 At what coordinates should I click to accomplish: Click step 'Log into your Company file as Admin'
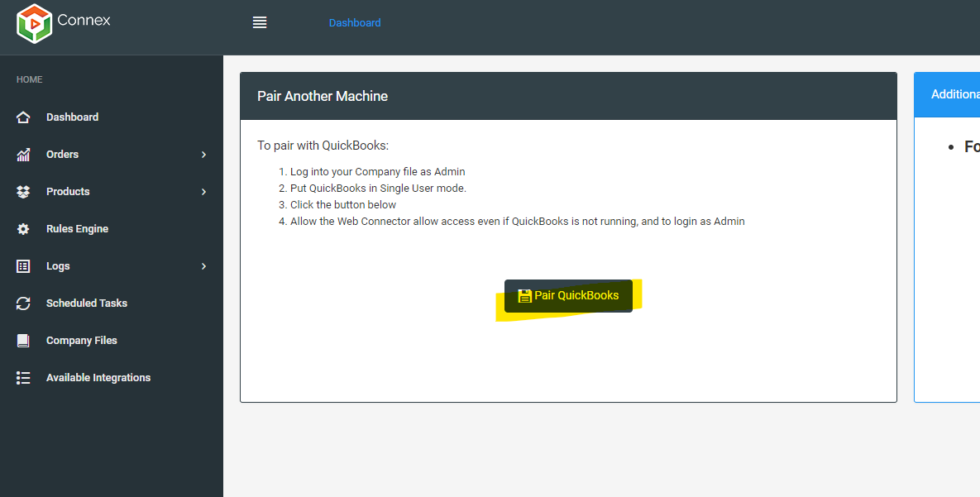pos(377,172)
